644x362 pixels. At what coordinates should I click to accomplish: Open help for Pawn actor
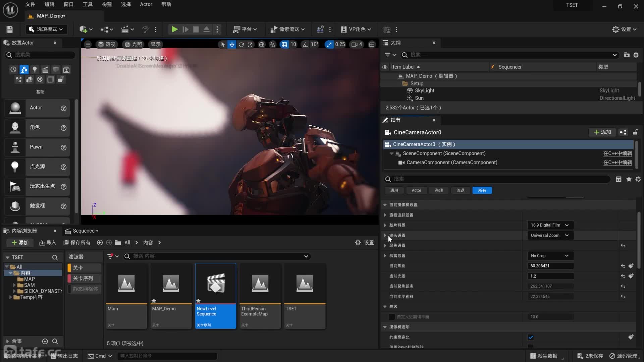63,147
